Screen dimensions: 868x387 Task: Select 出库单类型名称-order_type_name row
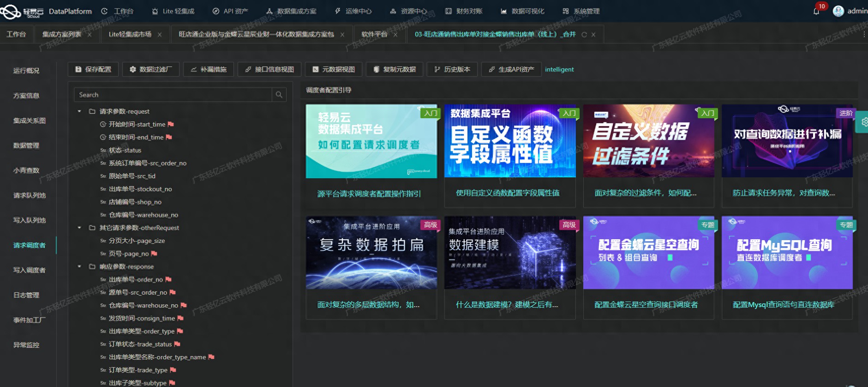157,357
